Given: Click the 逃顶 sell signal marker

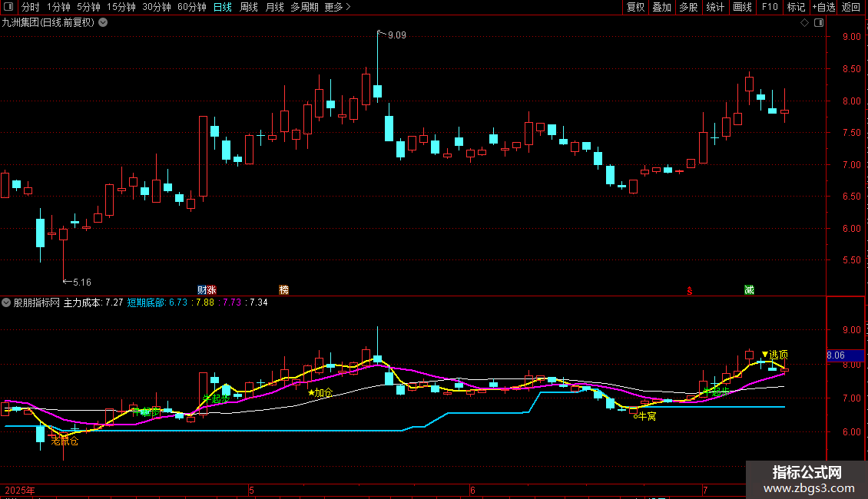Looking at the screenshot, I should coord(775,355).
